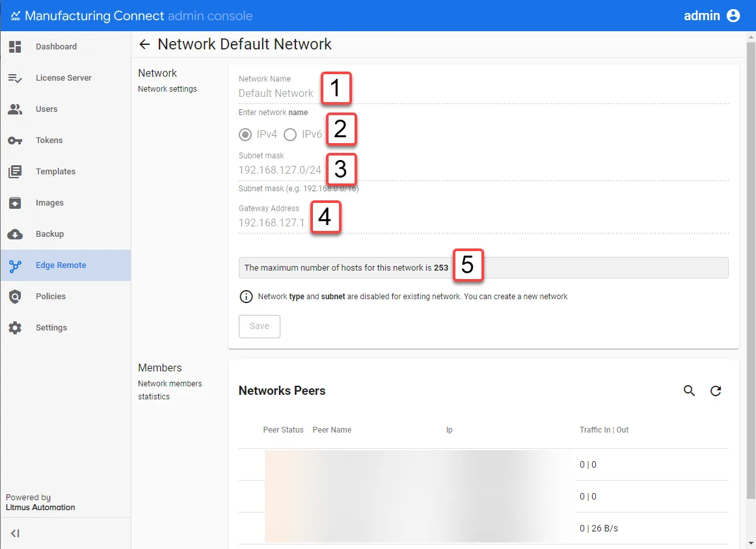Click the Subnet mask field
The height and width of the screenshot is (549, 756).
[x=483, y=170]
